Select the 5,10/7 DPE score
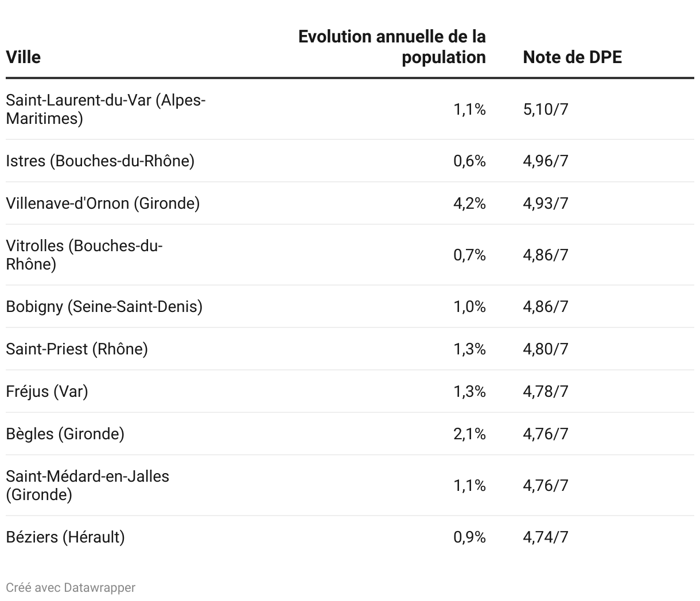Viewport: 700px width, 601px height. coord(545,109)
